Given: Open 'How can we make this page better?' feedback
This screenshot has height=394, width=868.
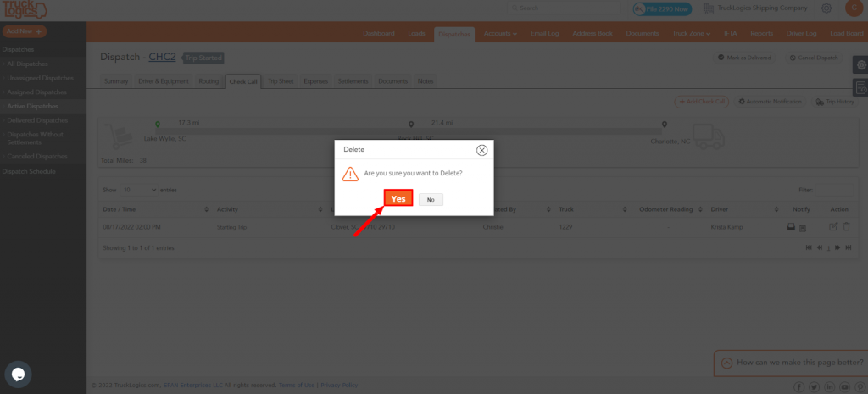Looking at the screenshot, I should [x=791, y=363].
